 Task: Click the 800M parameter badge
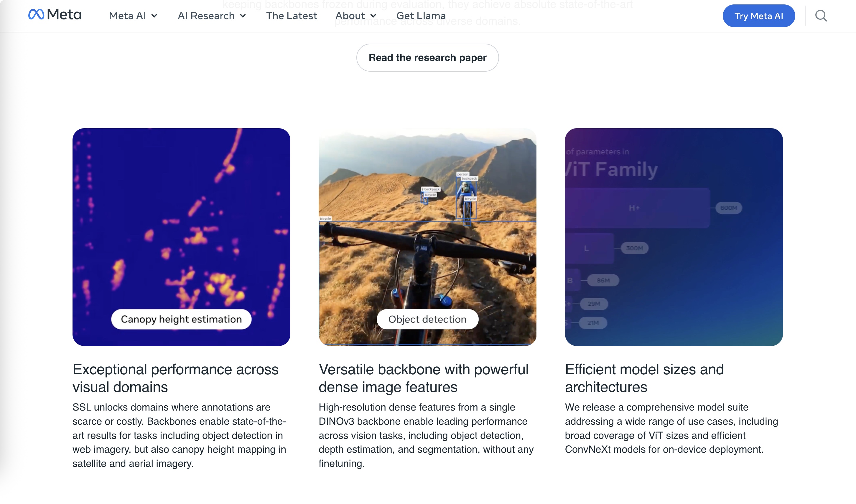coord(729,208)
